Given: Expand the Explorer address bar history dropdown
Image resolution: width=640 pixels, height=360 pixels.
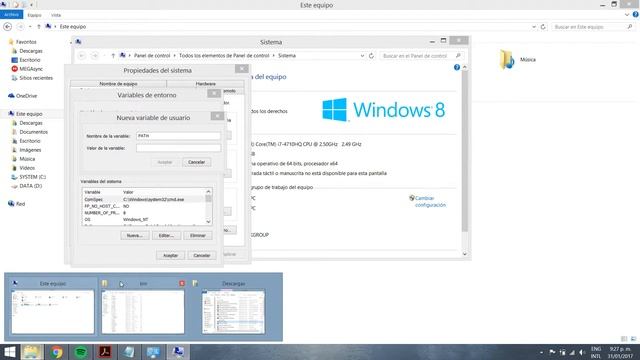Looking at the screenshot, I should tap(534, 27).
